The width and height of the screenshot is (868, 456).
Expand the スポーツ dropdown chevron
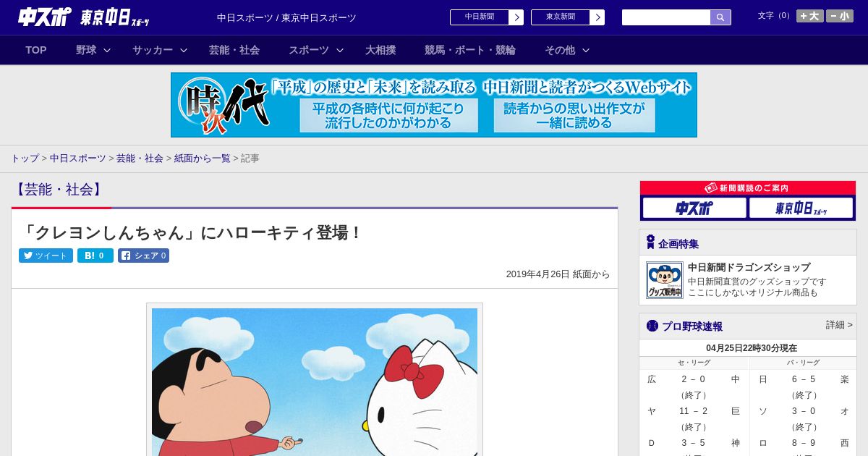tap(340, 50)
